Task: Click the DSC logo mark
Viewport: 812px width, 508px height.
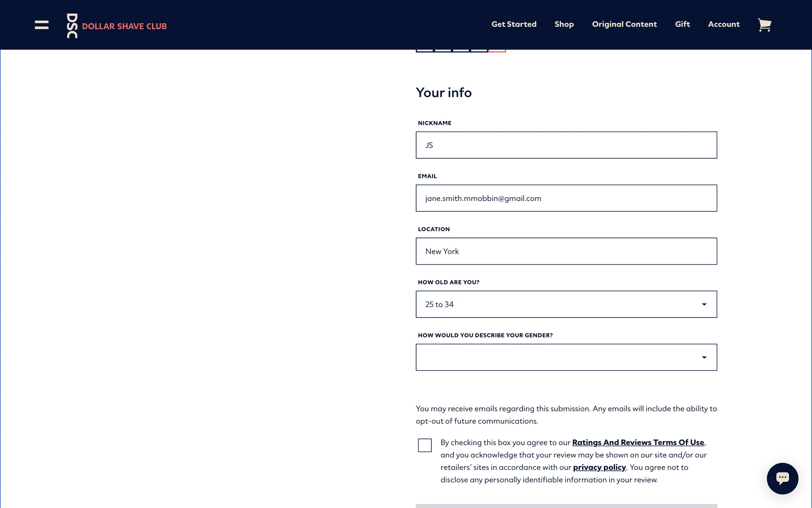Action: click(x=72, y=26)
